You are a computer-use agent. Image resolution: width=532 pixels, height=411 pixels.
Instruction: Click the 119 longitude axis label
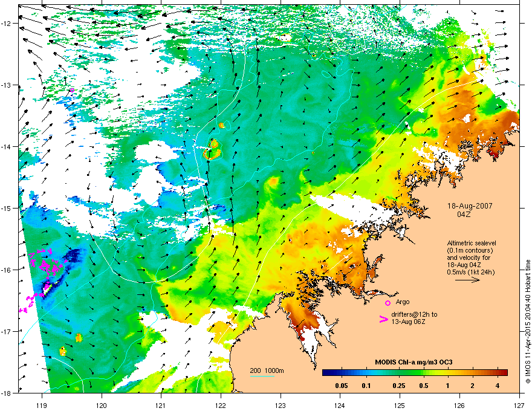[x=42, y=406]
